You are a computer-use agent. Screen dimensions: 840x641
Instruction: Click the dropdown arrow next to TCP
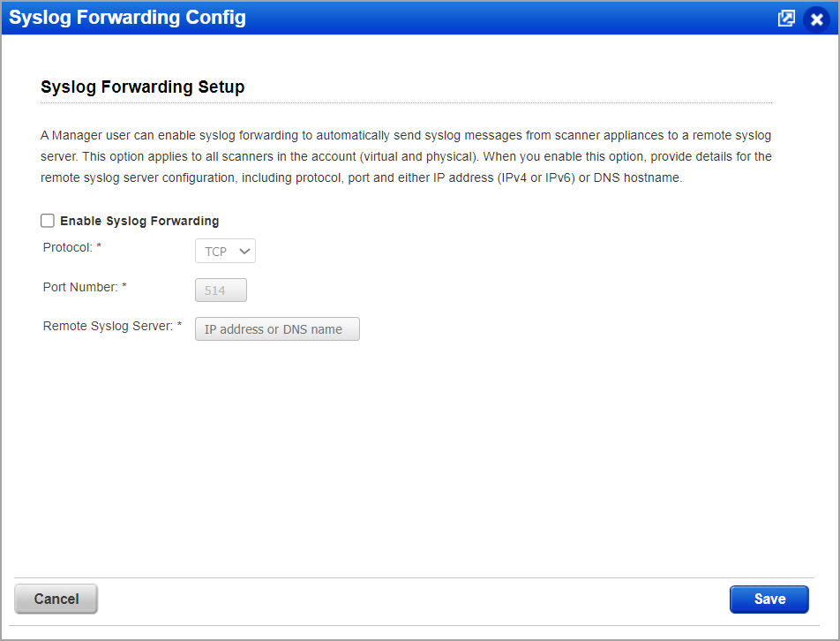coord(245,251)
